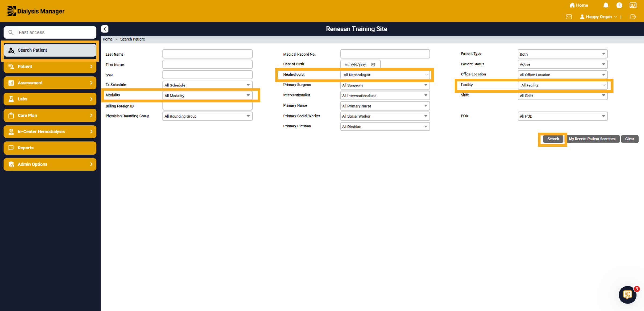Open the Patient Status dropdown
Image resolution: width=644 pixels, height=311 pixels.
562,64
